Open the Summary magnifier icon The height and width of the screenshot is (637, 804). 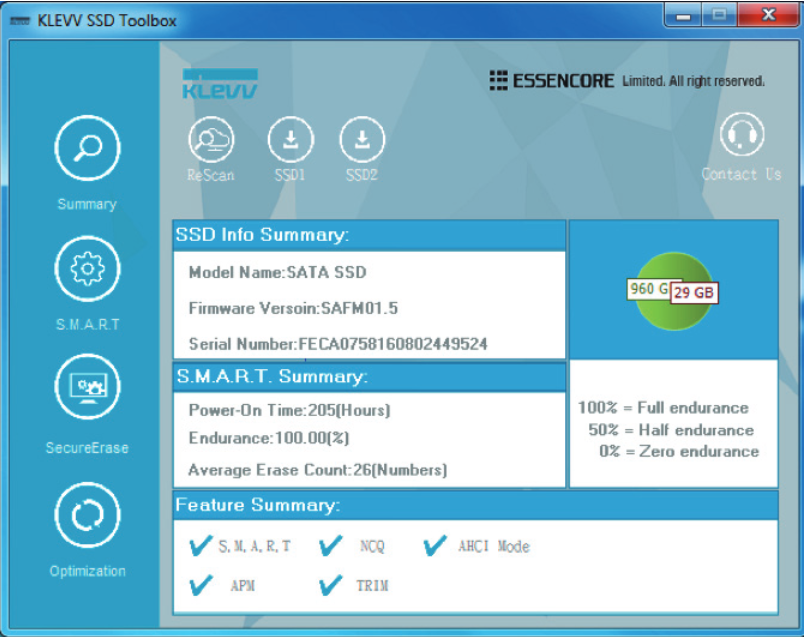click(88, 148)
